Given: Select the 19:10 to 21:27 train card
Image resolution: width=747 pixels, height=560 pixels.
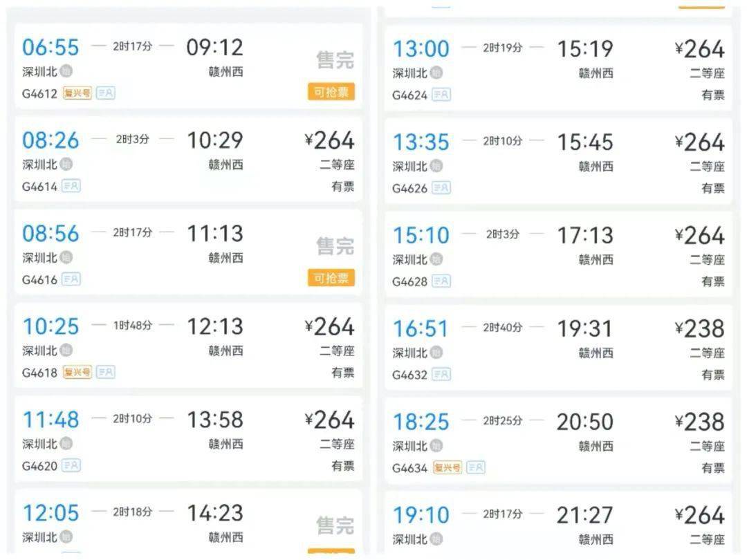Looking at the screenshot, I should tap(557, 524).
